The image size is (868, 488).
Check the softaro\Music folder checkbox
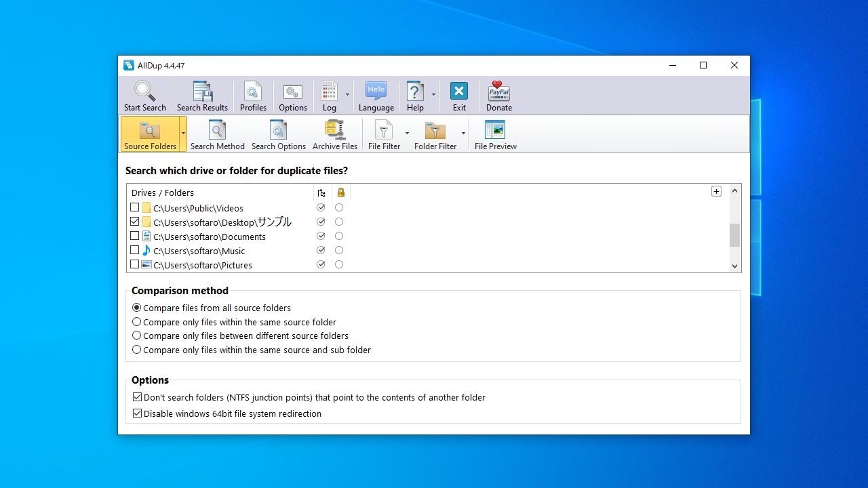(134, 250)
